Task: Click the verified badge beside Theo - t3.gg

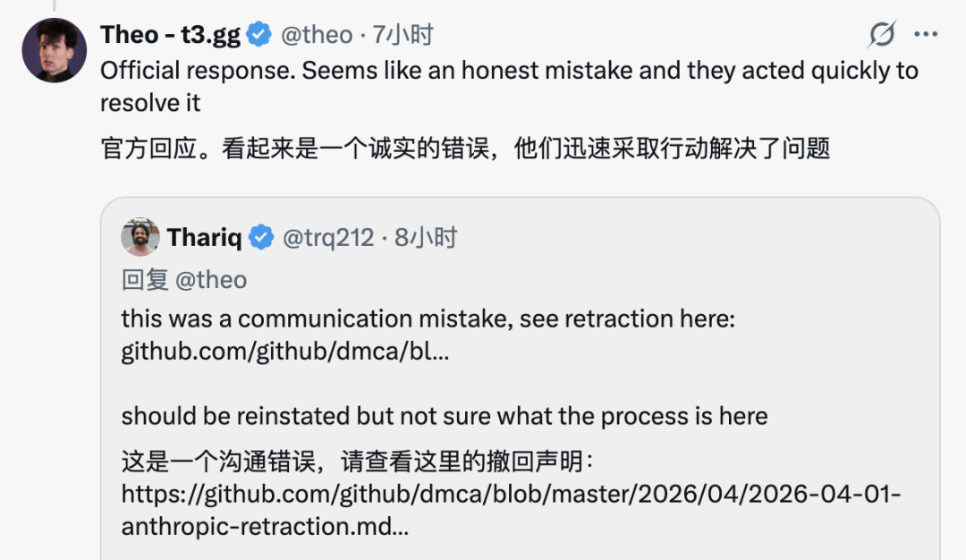Action: (259, 35)
